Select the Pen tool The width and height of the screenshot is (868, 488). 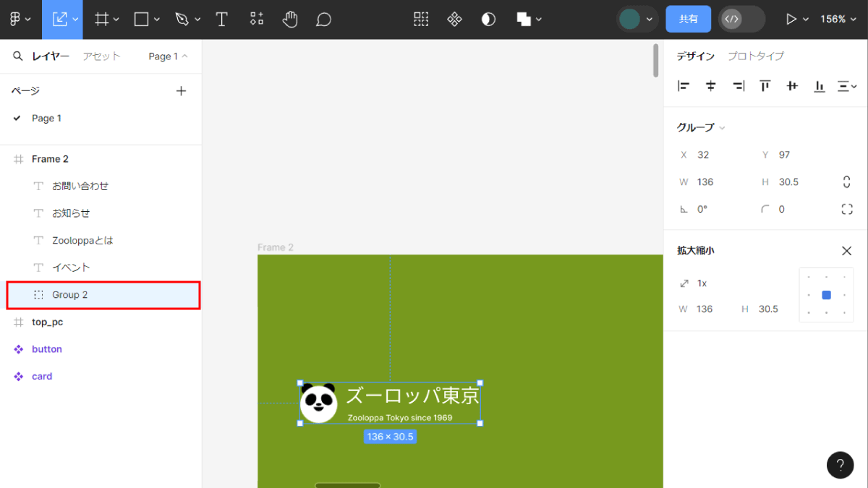[x=182, y=20]
